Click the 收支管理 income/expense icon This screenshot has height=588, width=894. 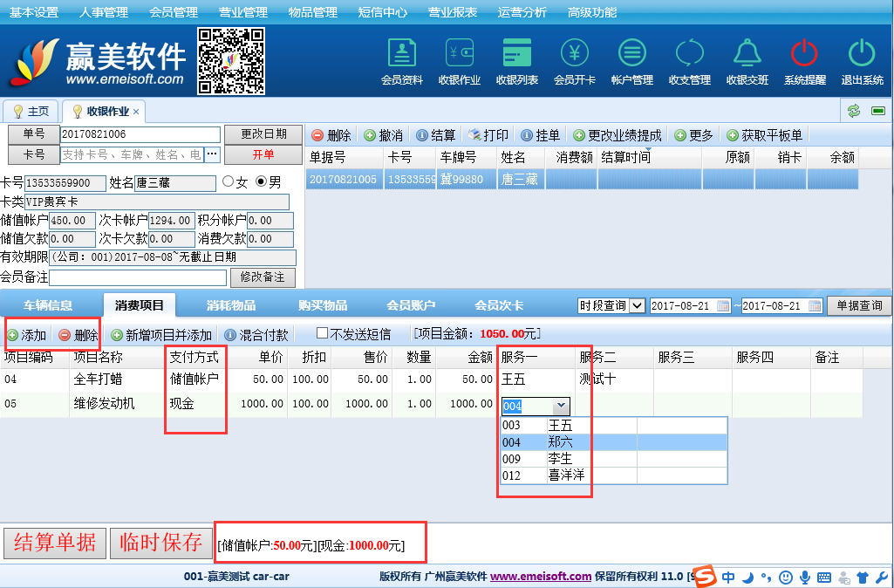point(689,61)
